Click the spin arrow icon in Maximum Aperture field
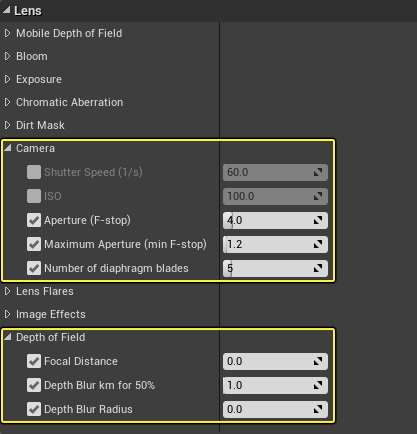The width and height of the screenshot is (417, 434). coord(318,244)
